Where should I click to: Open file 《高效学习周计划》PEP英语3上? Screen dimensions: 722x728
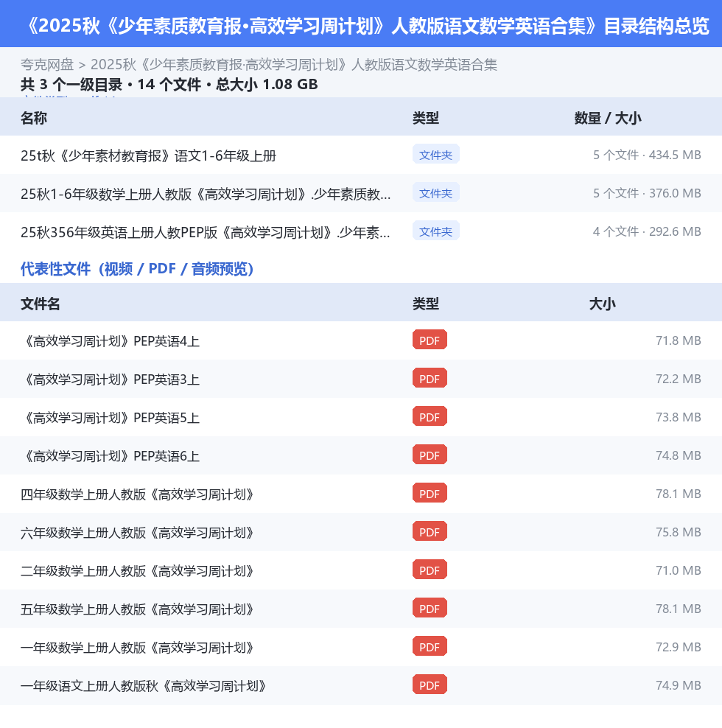coord(110,379)
